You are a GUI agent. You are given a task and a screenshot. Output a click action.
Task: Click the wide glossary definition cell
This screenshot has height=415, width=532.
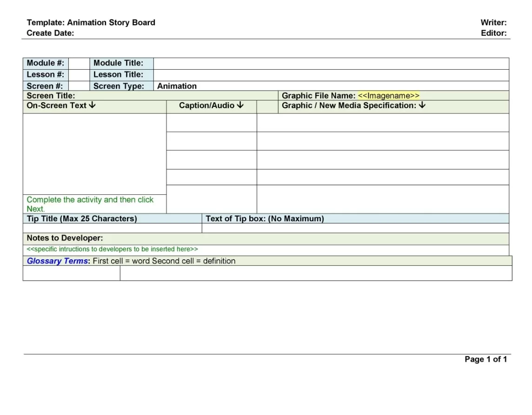tap(316, 273)
